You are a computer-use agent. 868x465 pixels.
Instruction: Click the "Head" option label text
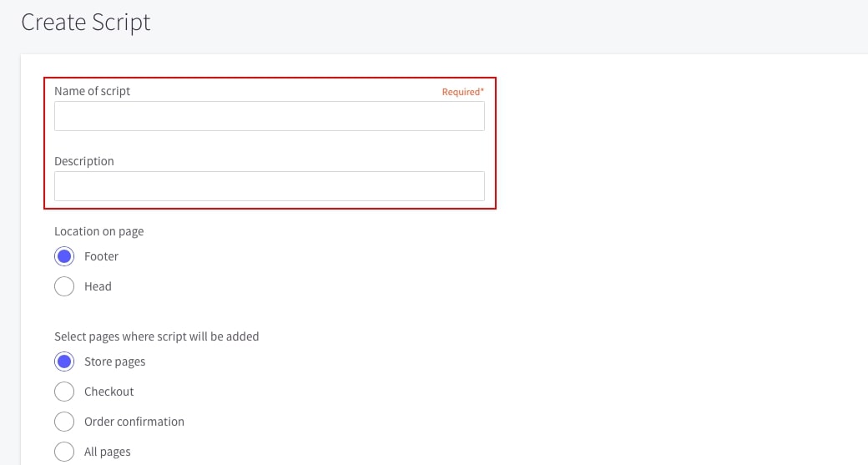click(x=98, y=286)
